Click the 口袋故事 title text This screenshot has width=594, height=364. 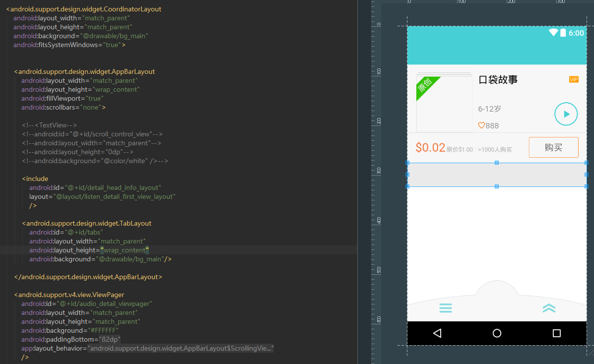click(498, 80)
